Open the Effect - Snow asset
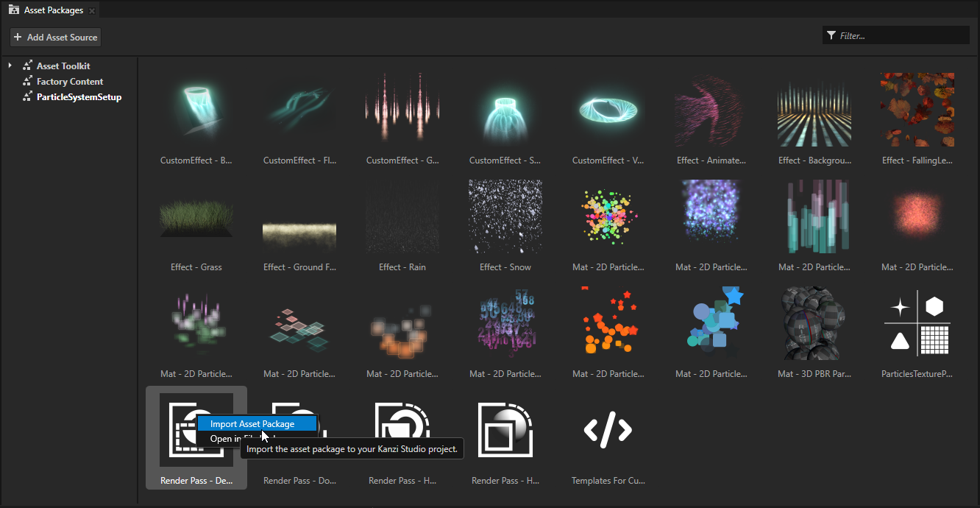 tap(505, 216)
